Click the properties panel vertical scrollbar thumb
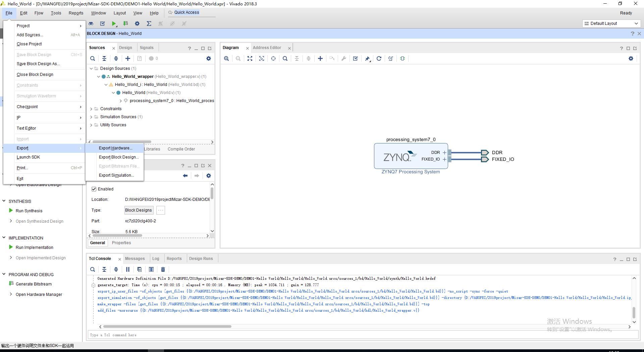 [212, 193]
